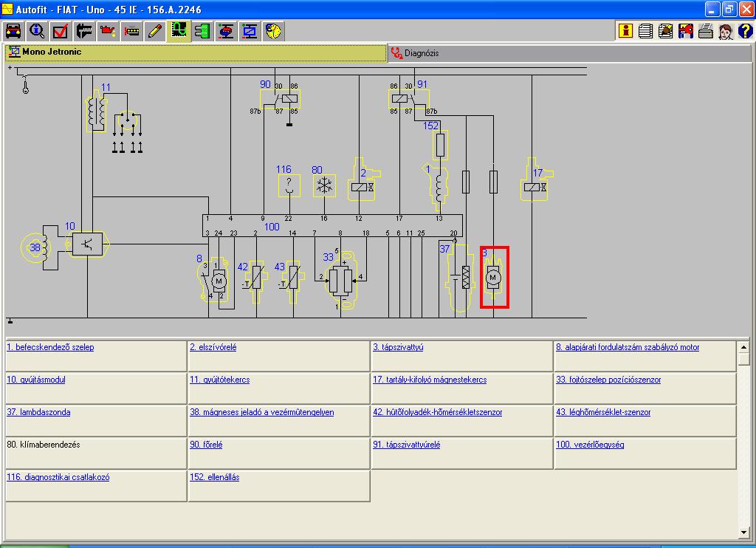
Task: Click the printer icon
Action: 706,31
